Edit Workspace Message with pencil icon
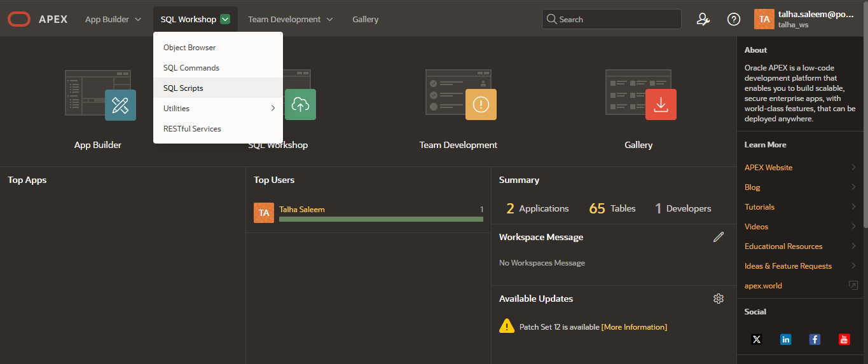868x364 pixels. [719, 237]
